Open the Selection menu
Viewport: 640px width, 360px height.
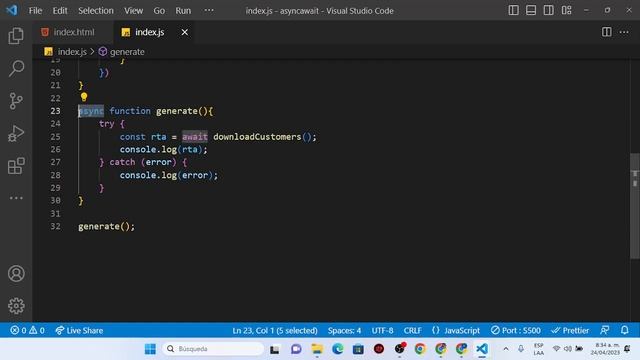(96, 11)
